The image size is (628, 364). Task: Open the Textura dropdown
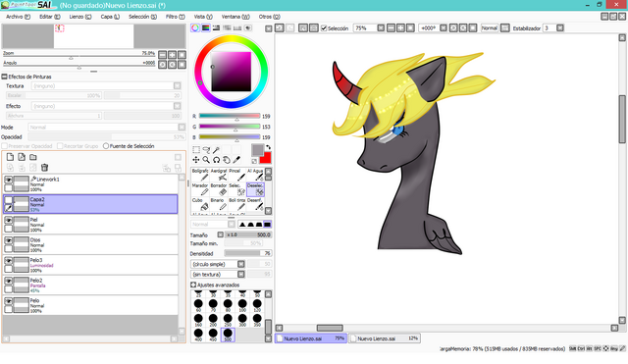click(x=177, y=86)
